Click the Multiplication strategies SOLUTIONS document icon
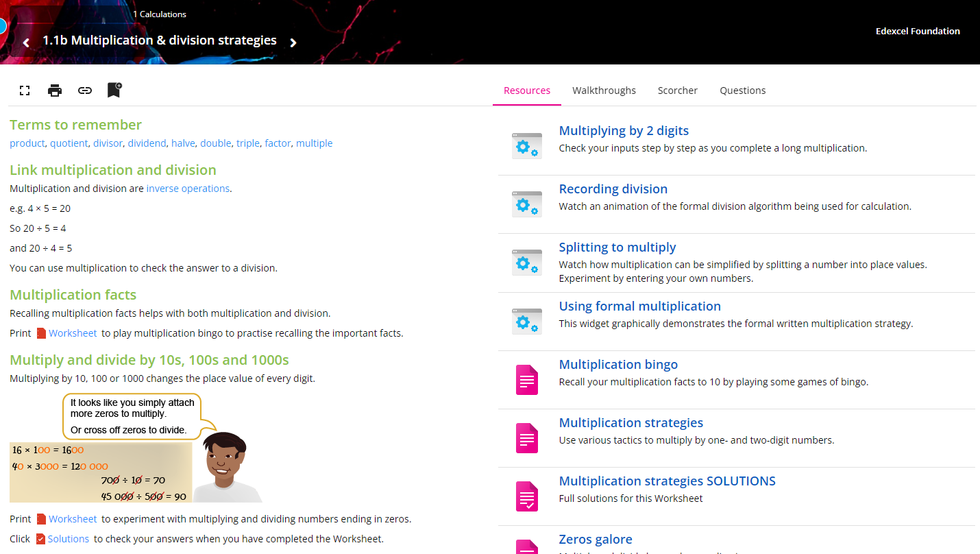 point(526,496)
